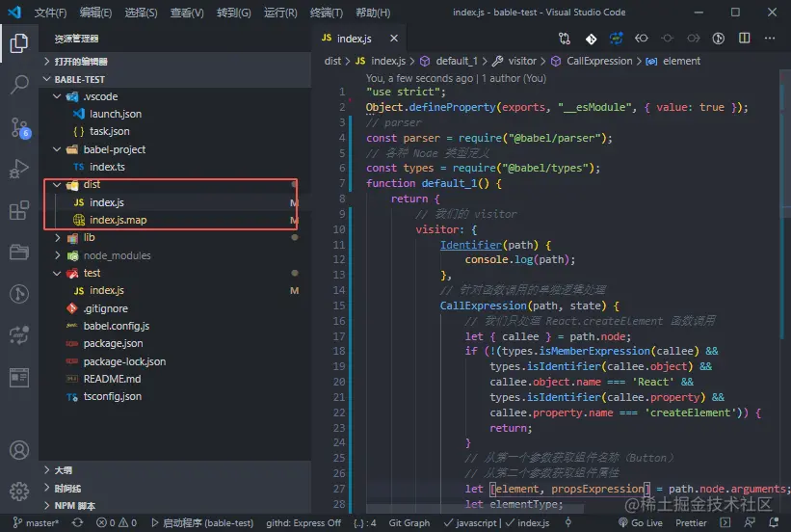Image resolution: width=791 pixels, height=532 pixels.
Task: Click visitor in breadcrumb
Action: click(522, 61)
